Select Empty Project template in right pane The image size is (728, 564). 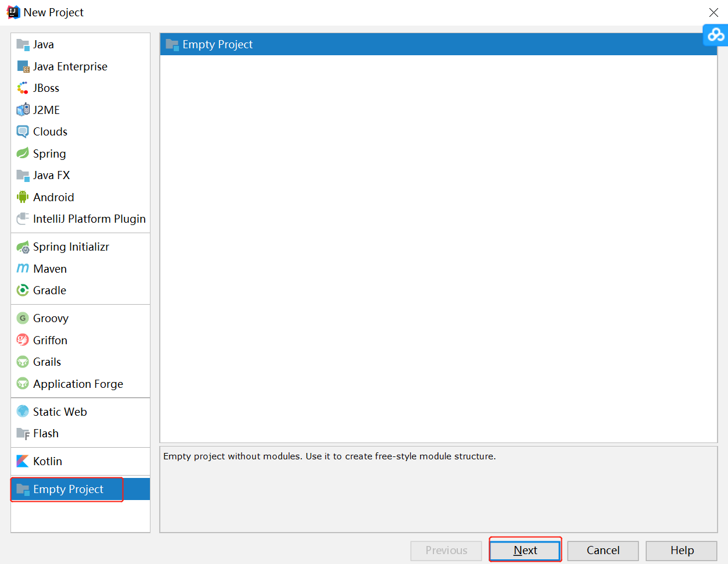coord(439,44)
